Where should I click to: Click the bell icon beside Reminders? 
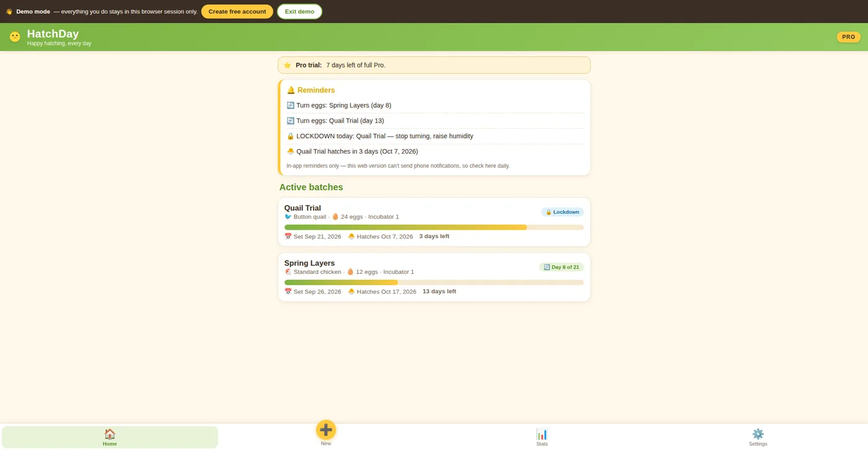(291, 90)
